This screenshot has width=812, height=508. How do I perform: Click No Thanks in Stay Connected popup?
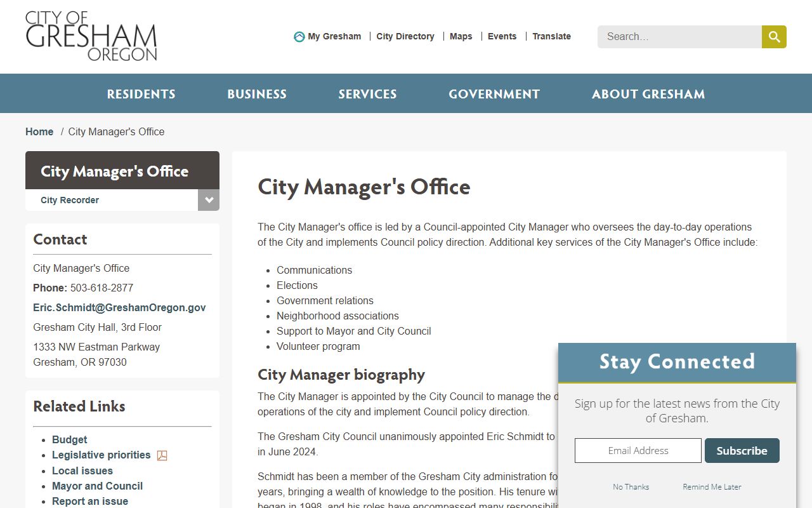[x=631, y=486]
